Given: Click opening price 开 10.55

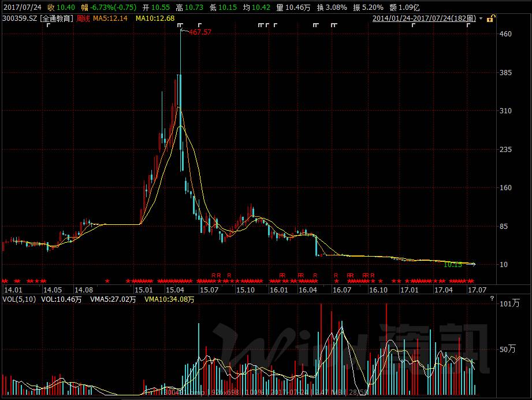Looking at the screenshot, I should pos(156,7).
